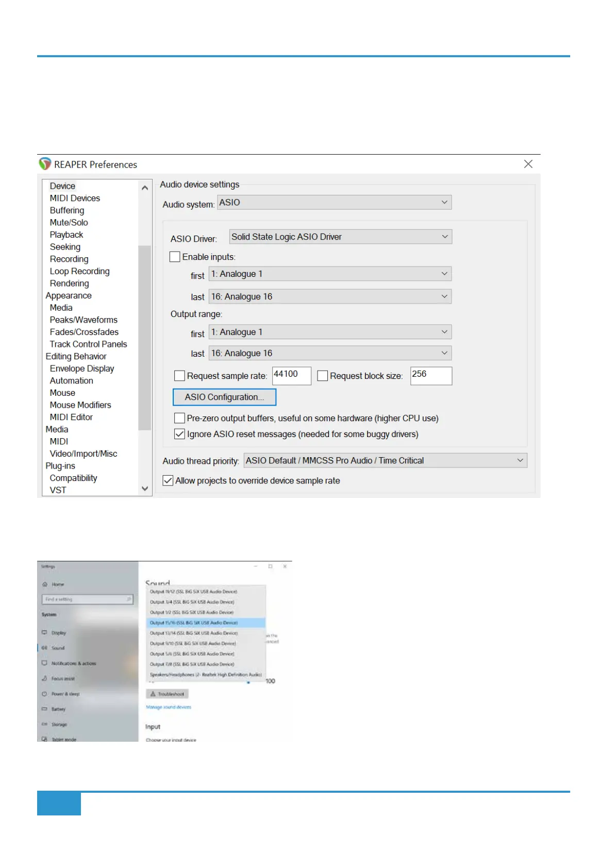This screenshot has height=868, width=614.
Task: Open Manage sound devices link
Action: pyautogui.click(x=169, y=707)
